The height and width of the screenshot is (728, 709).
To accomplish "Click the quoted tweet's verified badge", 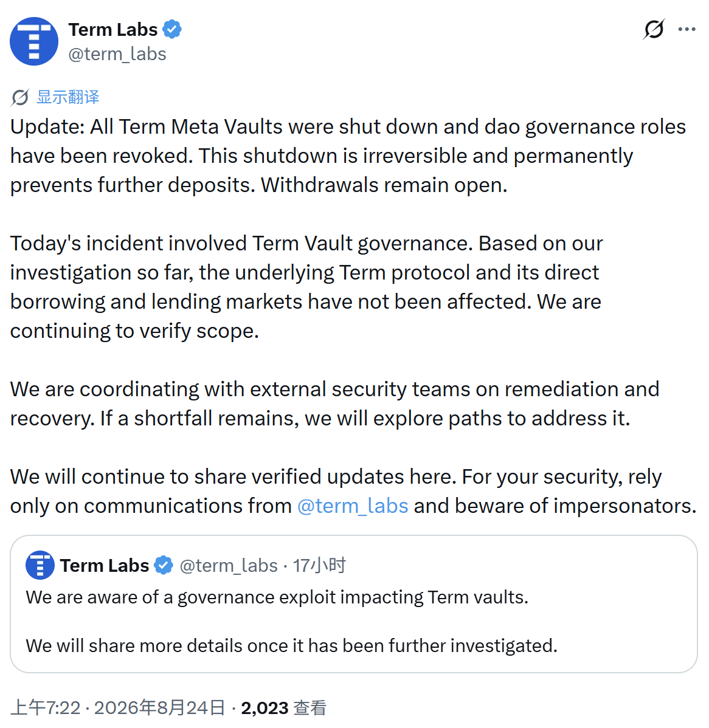I will [164, 565].
